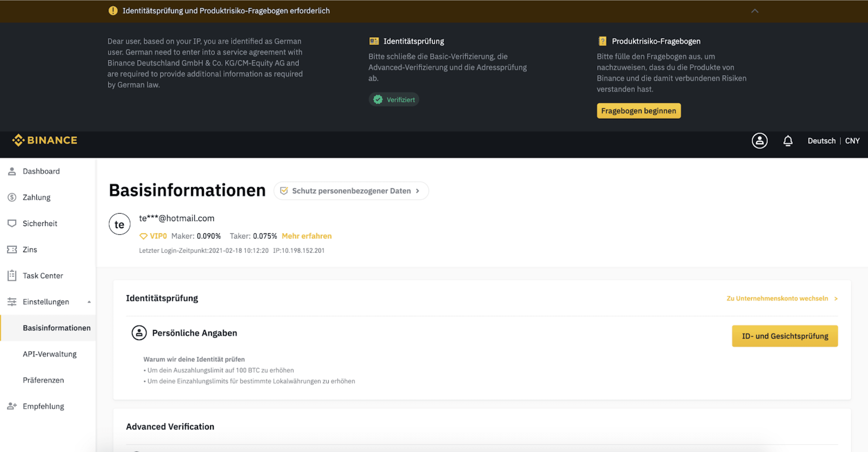The image size is (868, 452).
Task: Click banner title Identitätsprüfung und Produktrisiko-Fragebogen erforderlich
Action: 226,10
